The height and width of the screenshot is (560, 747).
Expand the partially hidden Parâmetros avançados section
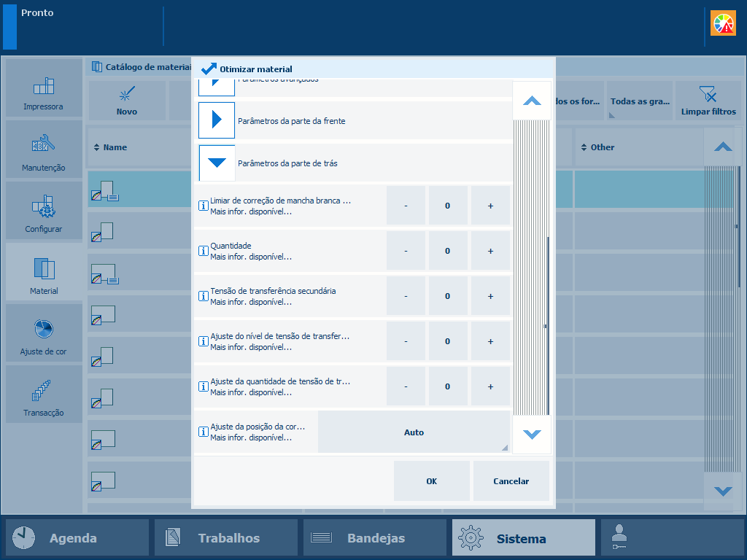tap(217, 87)
